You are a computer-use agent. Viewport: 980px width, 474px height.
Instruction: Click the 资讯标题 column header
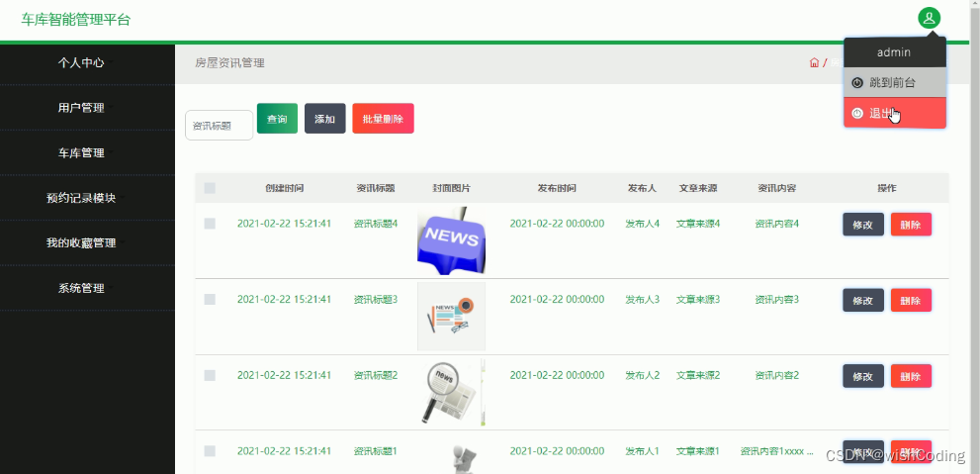point(376,188)
